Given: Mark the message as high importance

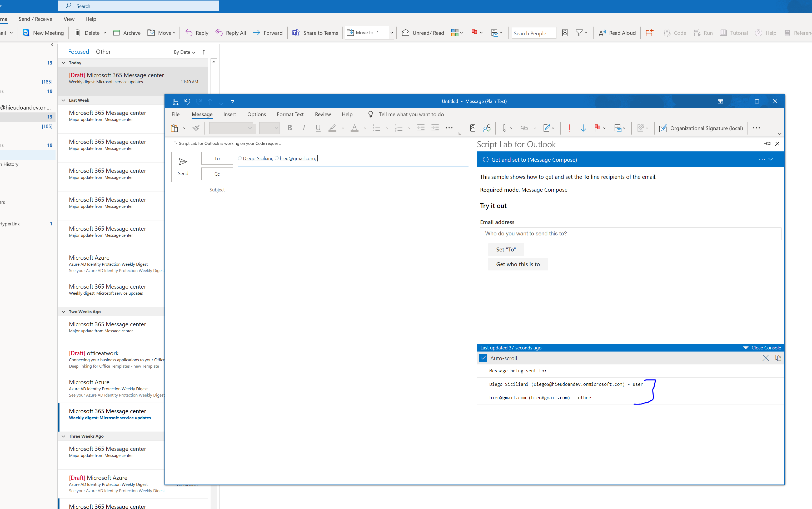Looking at the screenshot, I should (569, 128).
